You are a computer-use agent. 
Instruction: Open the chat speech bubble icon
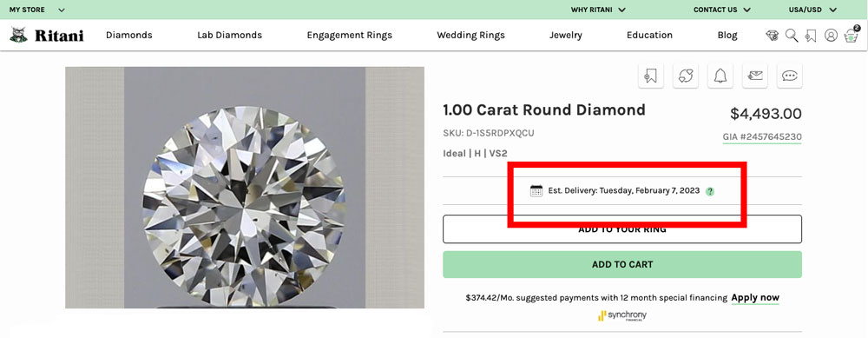(789, 76)
